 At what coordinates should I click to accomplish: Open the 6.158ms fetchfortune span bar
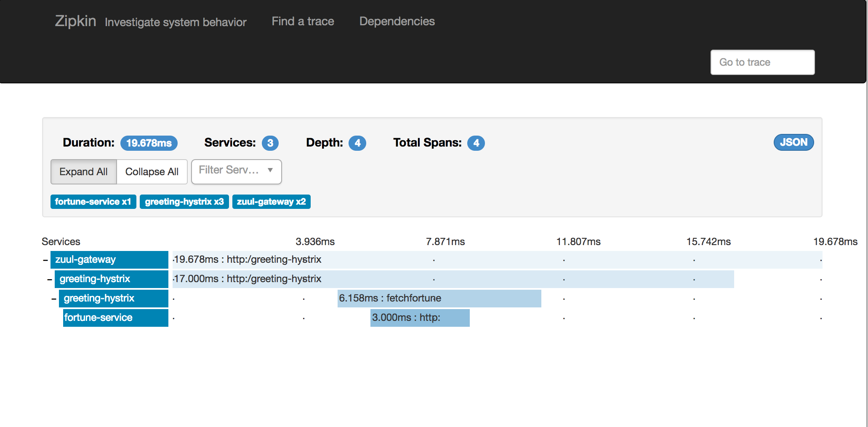tap(439, 299)
